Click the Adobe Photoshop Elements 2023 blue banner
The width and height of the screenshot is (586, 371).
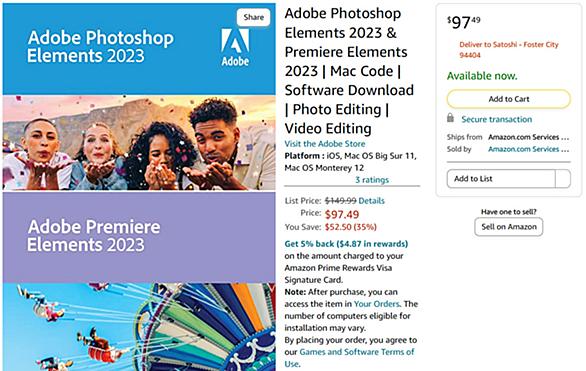139,49
